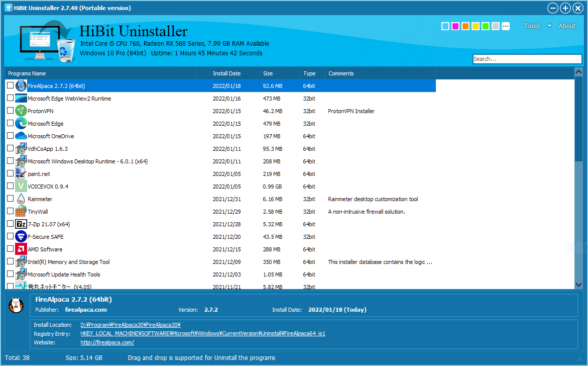Click the ProtonVPN Installer comment

pyautogui.click(x=351, y=111)
